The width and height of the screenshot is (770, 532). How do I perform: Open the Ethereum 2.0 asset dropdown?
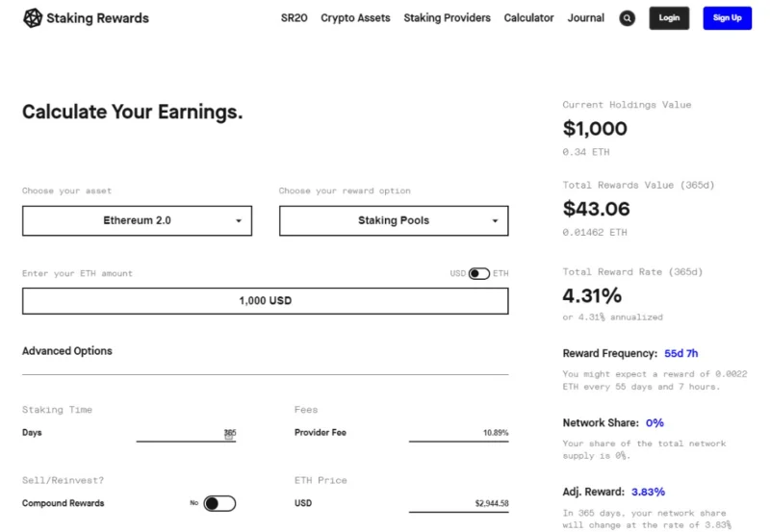137,221
